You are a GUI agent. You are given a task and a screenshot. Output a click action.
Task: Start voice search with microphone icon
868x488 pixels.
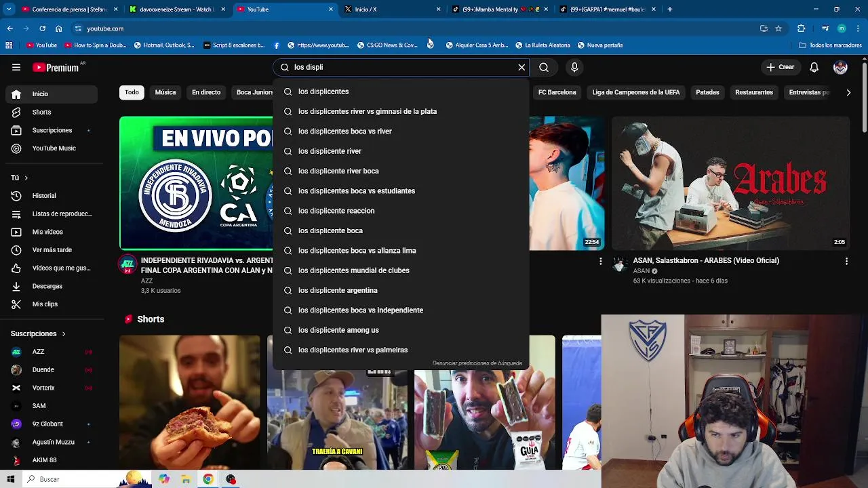(574, 67)
